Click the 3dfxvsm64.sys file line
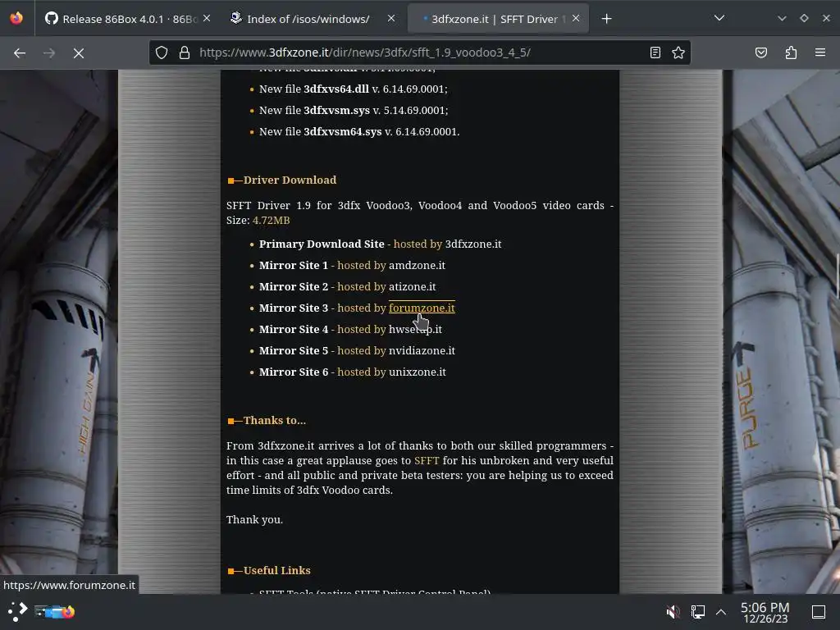 click(x=359, y=132)
